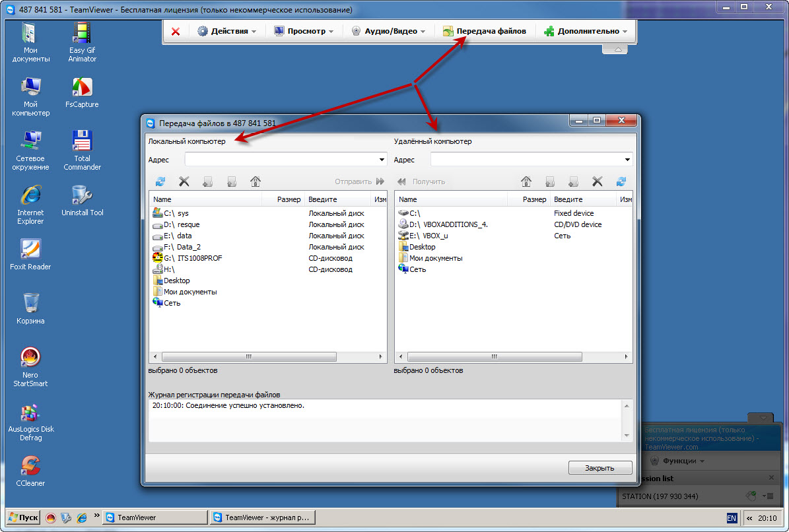Go to local home folder icon
Screen dimensions: 789x532
(x=256, y=182)
